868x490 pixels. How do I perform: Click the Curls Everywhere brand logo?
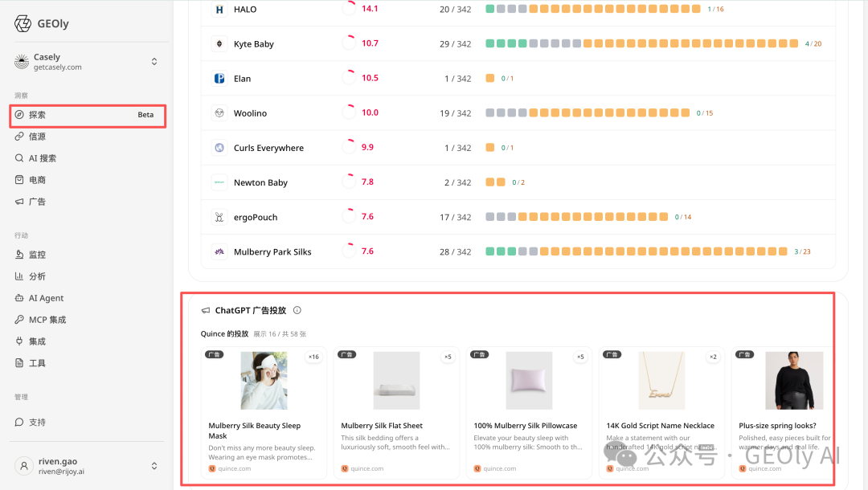pyautogui.click(x=219, y=148)
